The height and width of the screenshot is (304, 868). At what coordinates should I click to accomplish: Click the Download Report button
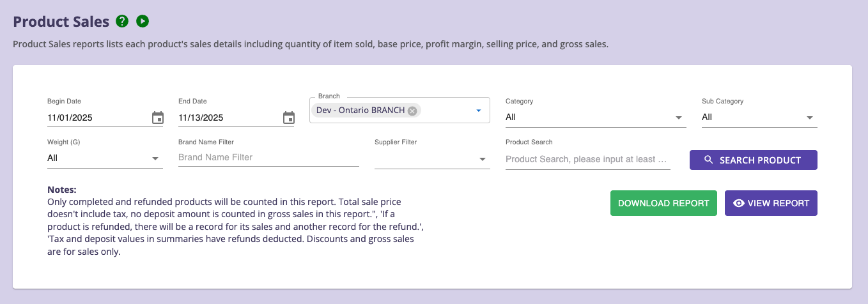coord(663,203)
